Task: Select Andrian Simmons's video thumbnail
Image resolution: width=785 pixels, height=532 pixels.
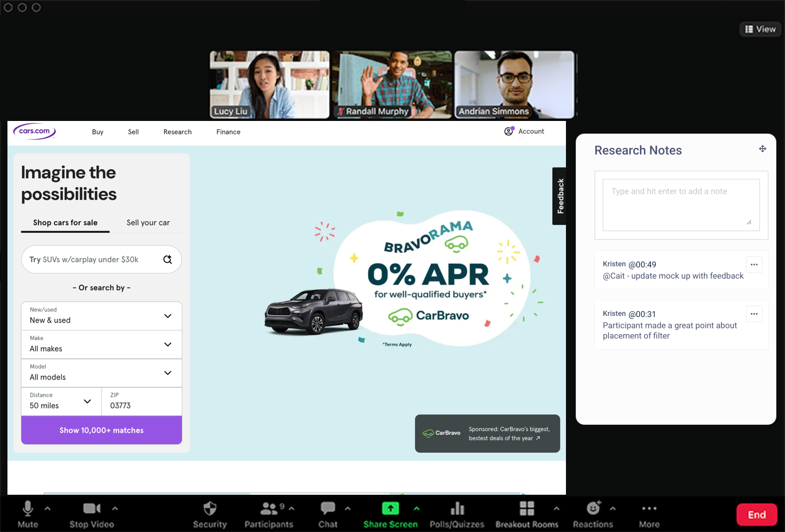Action: coord(514,85)
